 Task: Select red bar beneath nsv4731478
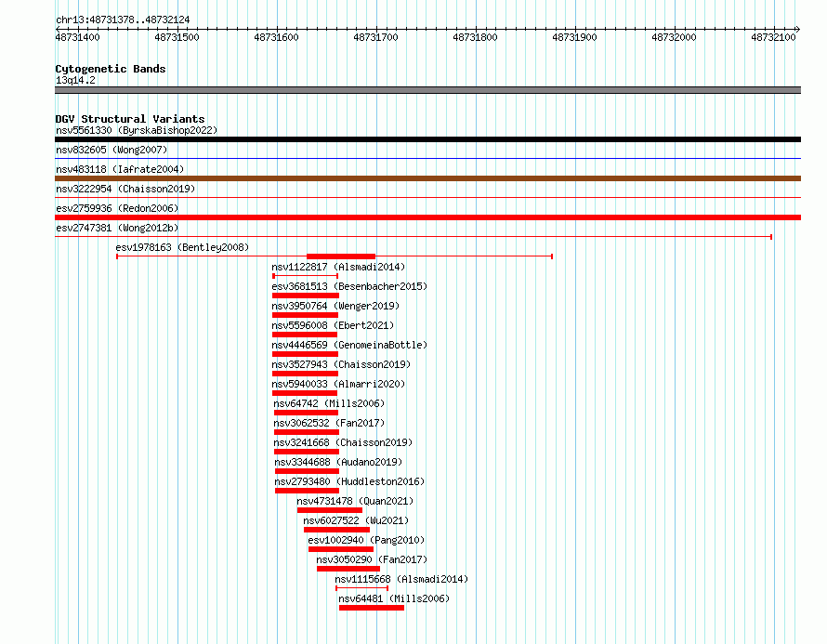coord(330,510)
